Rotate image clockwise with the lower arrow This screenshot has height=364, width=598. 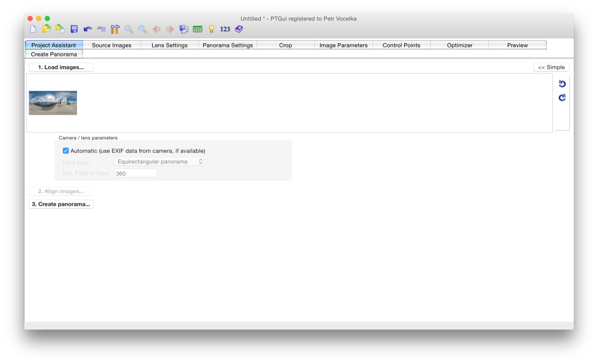[x=562, y=98]
